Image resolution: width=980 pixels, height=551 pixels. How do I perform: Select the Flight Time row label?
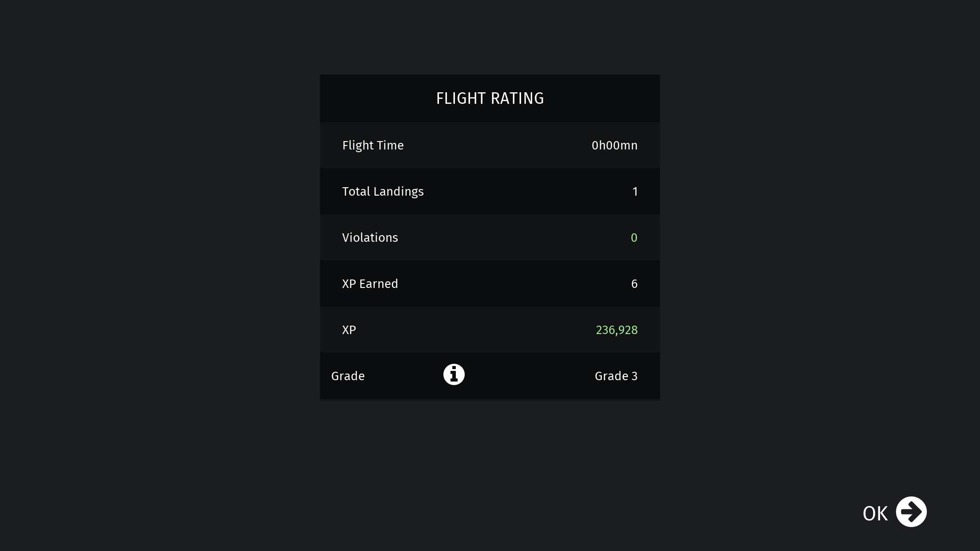point(373,146)
